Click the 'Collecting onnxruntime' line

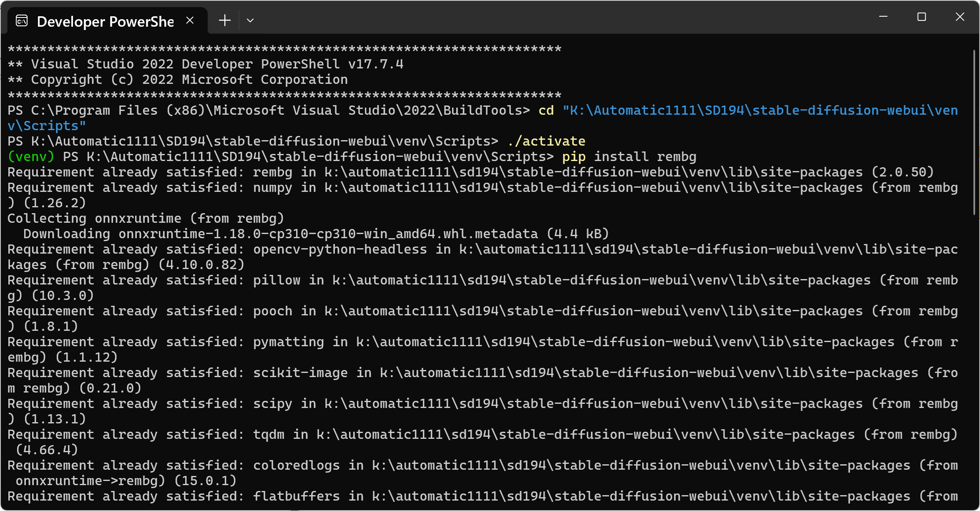click(145, 218)
